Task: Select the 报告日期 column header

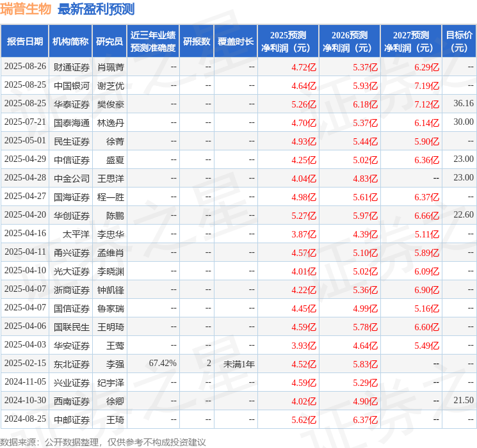Action: point(25,42)
